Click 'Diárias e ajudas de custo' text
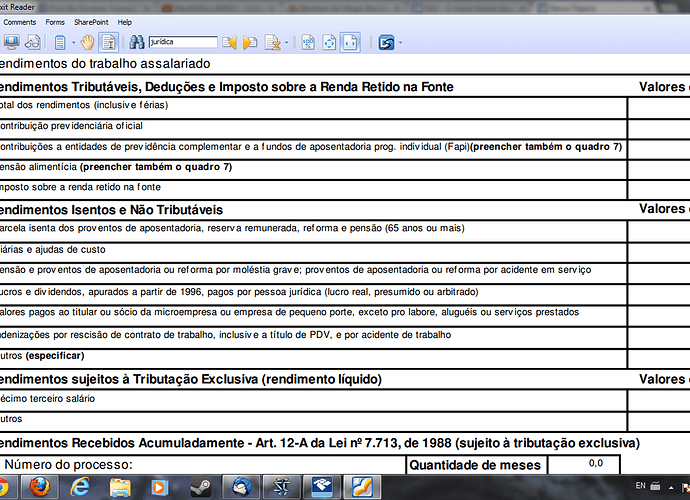Screen dimensions: 690x500 (53, 250)
